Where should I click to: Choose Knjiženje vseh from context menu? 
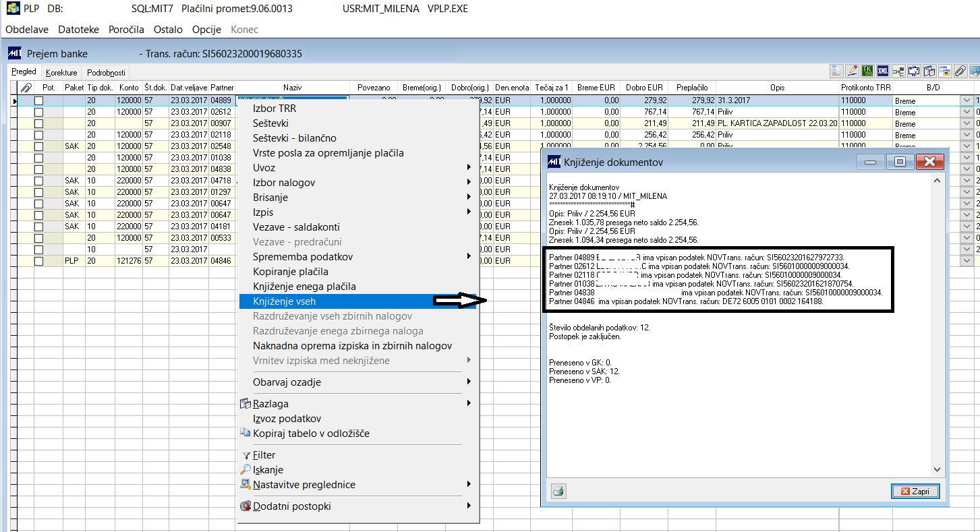(359, 301)
